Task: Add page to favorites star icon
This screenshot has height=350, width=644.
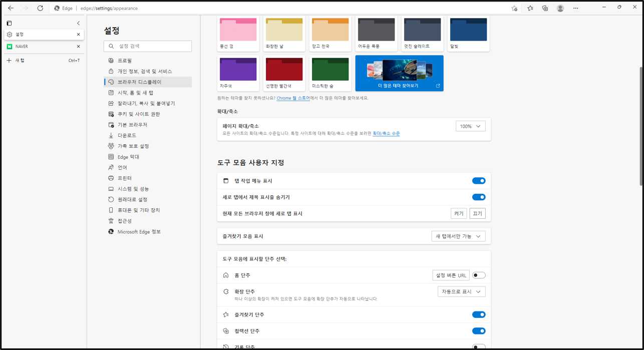Action: point(514,9)
